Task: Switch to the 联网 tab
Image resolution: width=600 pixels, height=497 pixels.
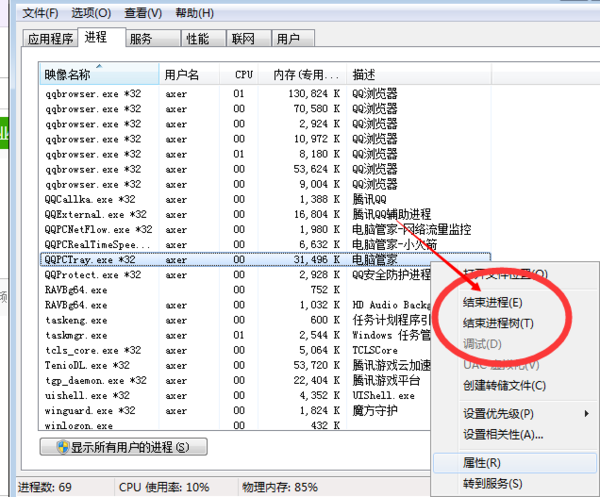Action: tap(248, 38)
